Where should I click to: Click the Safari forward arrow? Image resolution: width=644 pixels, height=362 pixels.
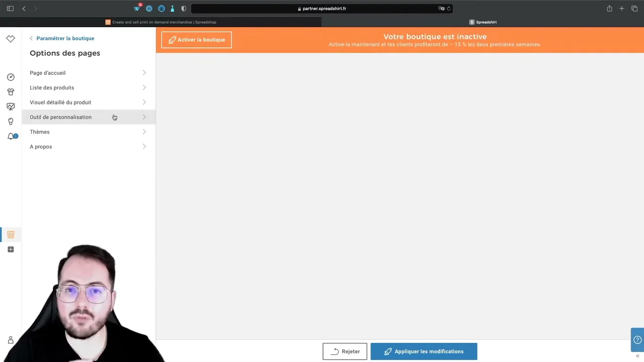(35, 9)
